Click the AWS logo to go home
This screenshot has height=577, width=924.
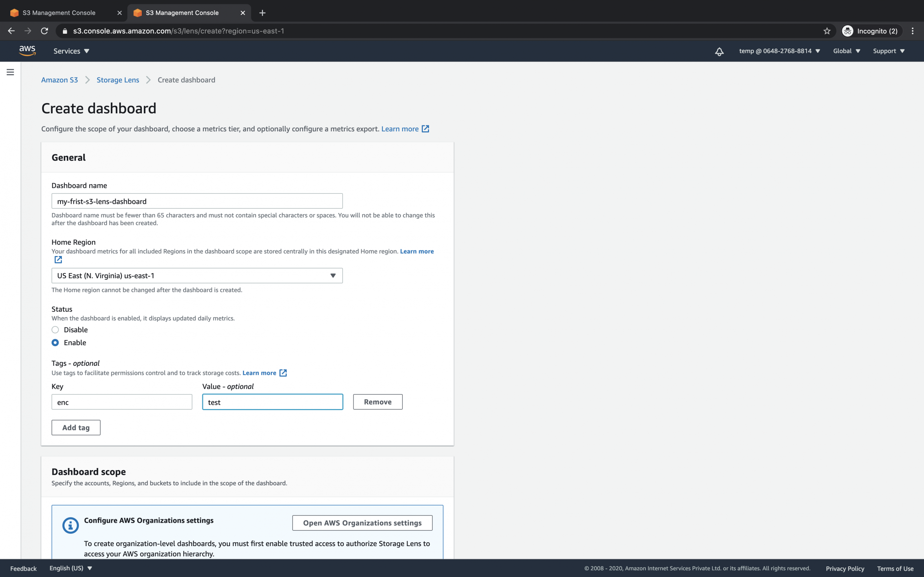coord(27,51)
